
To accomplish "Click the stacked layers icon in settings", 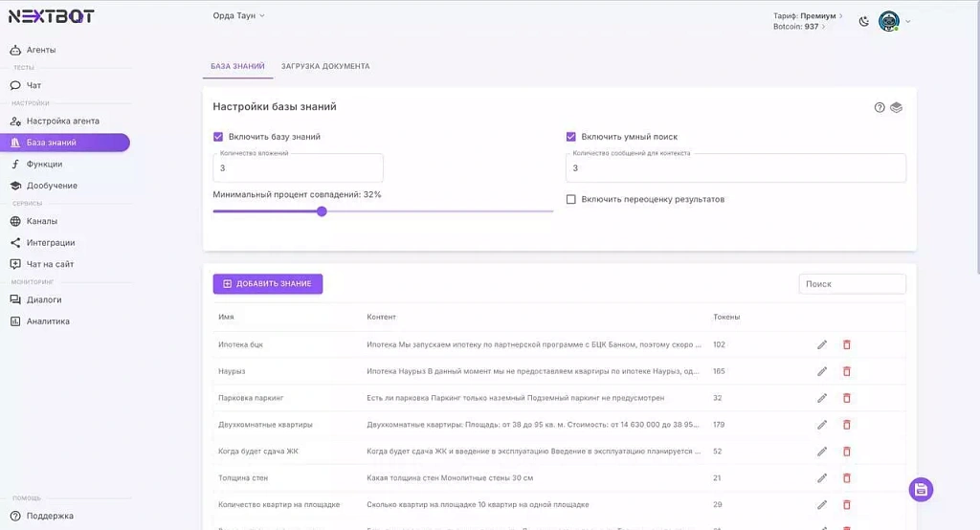I will click(x=897, y=107).
